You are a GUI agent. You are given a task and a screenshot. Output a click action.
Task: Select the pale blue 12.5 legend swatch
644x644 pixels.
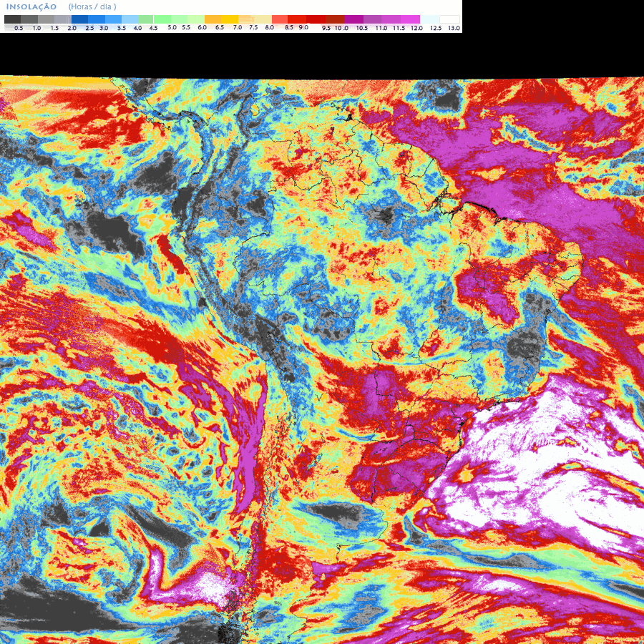coord(429,19)
